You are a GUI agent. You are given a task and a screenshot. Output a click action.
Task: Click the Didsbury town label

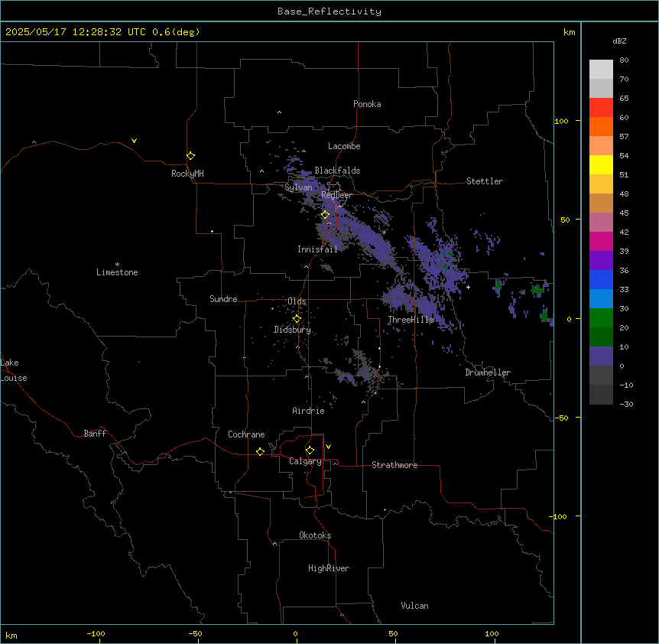pos(293,330)
